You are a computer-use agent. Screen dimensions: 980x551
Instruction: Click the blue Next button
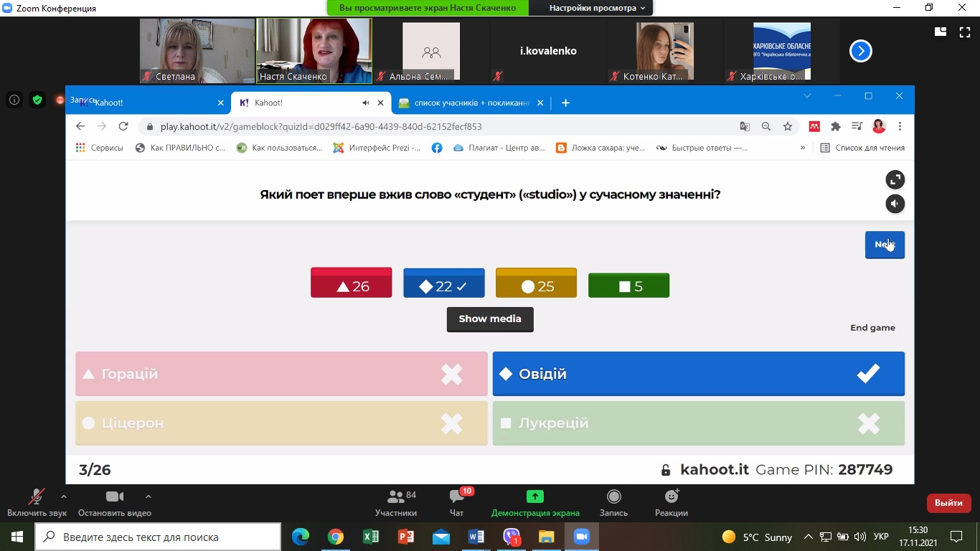point(885,245)
